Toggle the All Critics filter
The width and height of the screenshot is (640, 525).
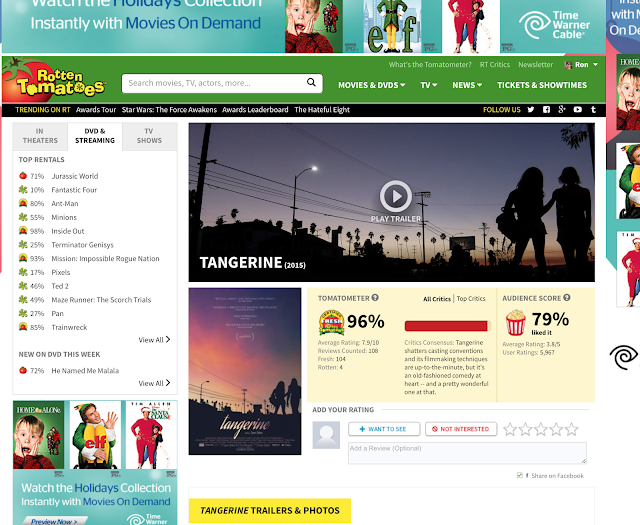437,299
